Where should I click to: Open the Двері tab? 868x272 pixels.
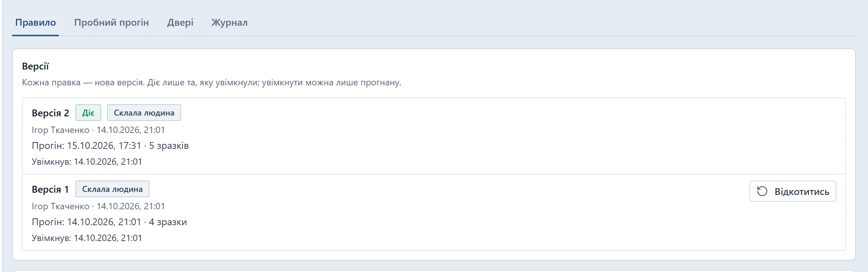point(180,23)
